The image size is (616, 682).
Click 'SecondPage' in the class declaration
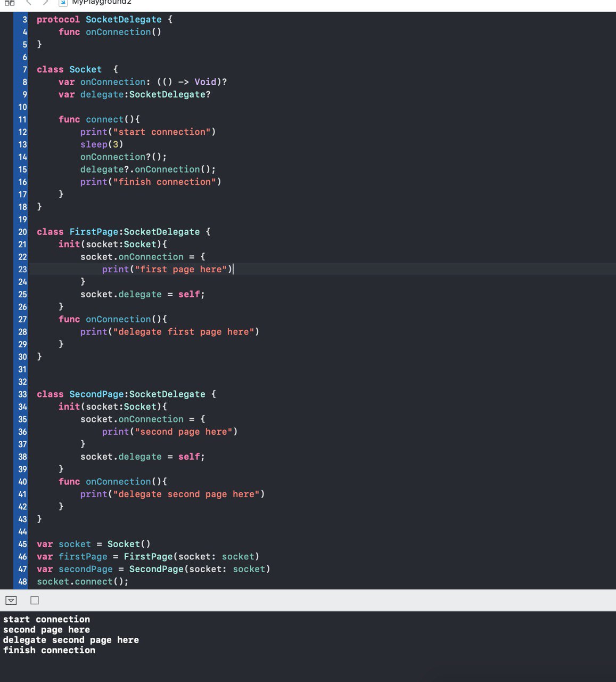pyautogui.click(x=96, y=395)
